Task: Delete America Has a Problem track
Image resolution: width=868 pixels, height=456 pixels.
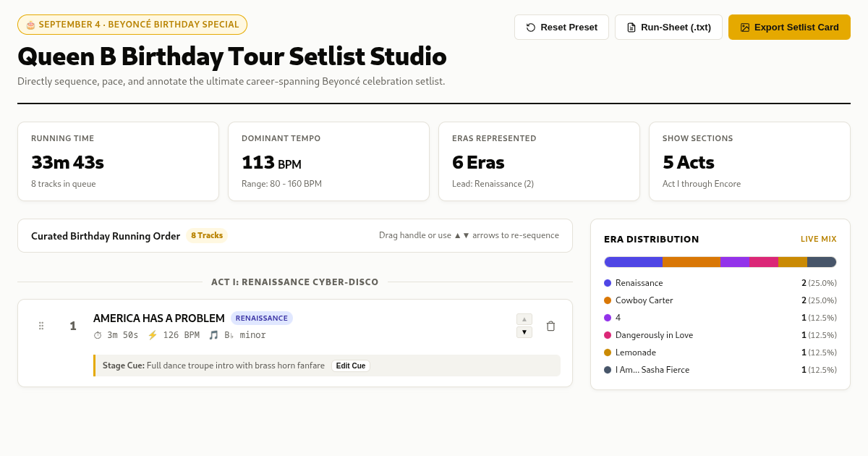Action: [550, 326]
